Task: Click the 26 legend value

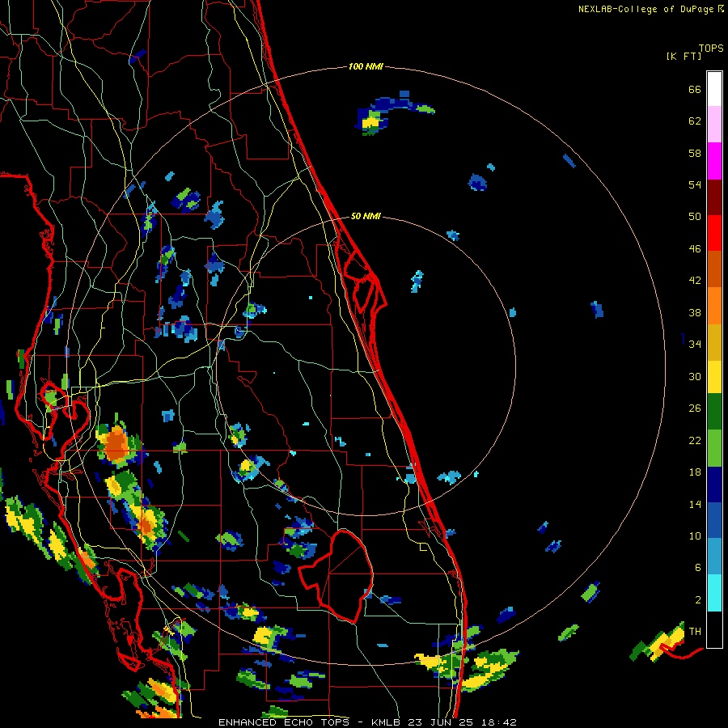Action: click(x=695, y=408)
